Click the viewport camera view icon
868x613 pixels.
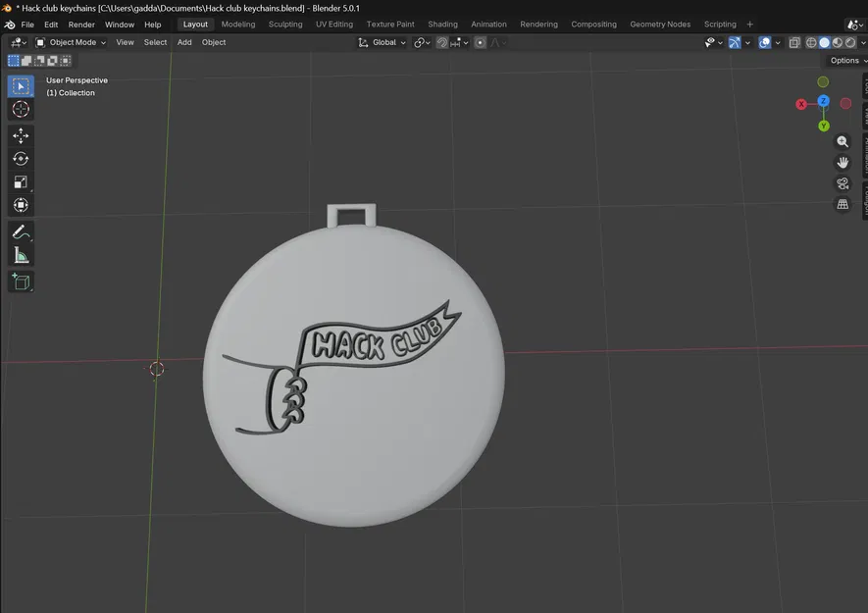pyautogui.click(x=842, y=182)
